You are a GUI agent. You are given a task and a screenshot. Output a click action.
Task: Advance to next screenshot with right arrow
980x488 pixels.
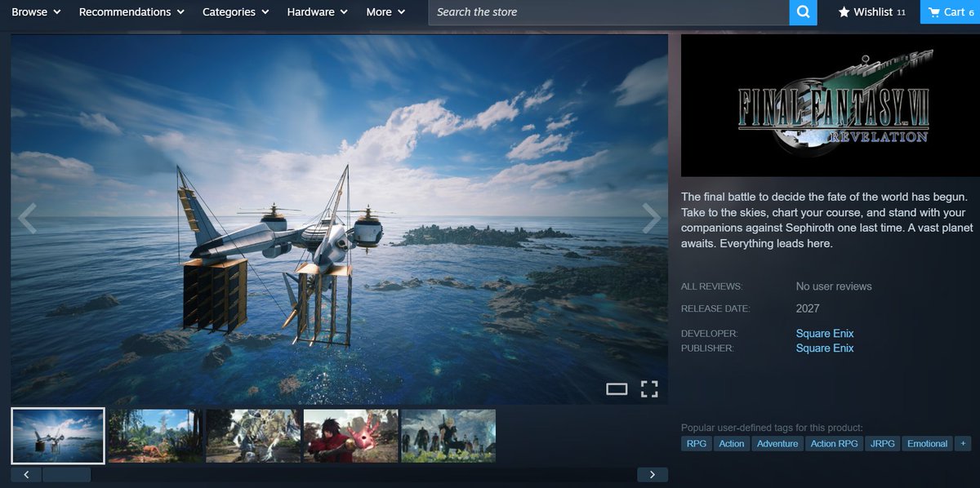[x=651, y=218]
